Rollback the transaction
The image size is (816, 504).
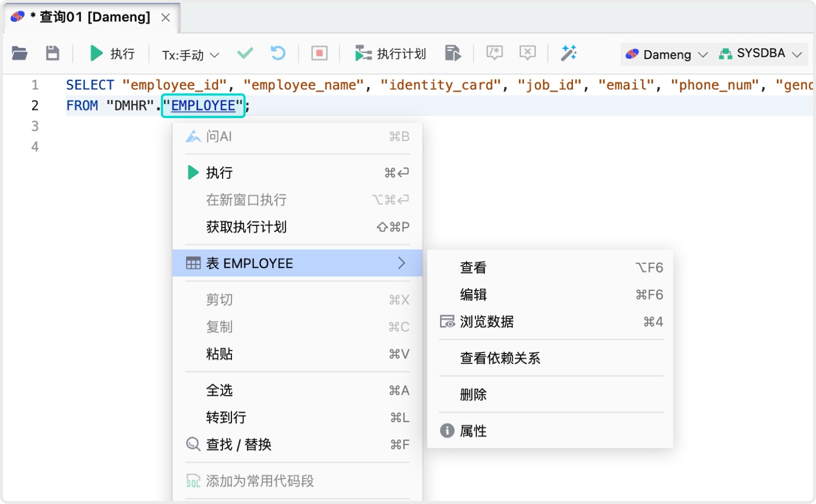click(x=278, y=53)
